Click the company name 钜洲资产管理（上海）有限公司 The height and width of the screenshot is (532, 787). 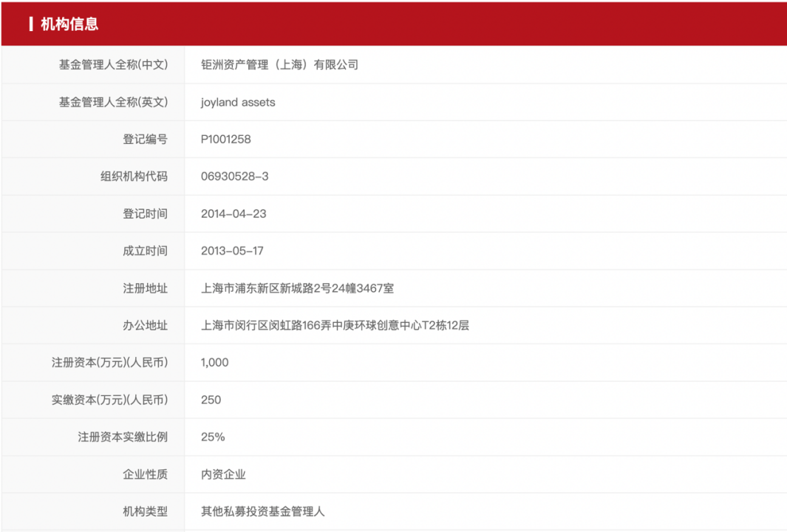tap(279, 65)
